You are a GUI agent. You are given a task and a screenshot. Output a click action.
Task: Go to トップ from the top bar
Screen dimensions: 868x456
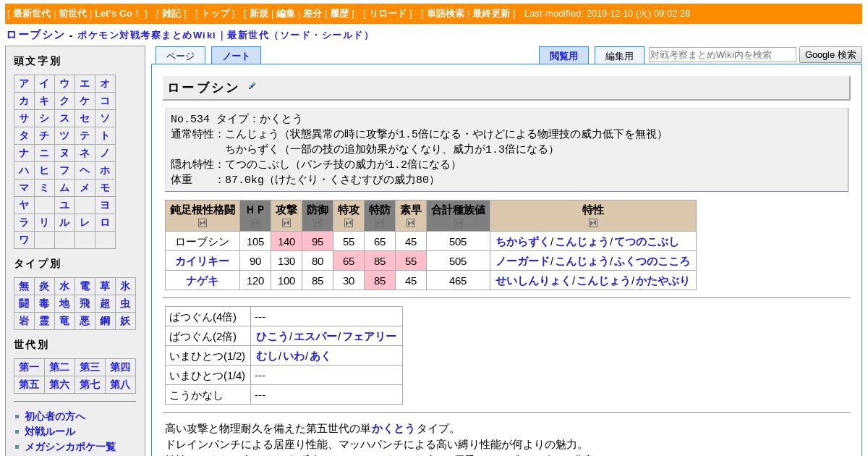[x=215, y=14]
